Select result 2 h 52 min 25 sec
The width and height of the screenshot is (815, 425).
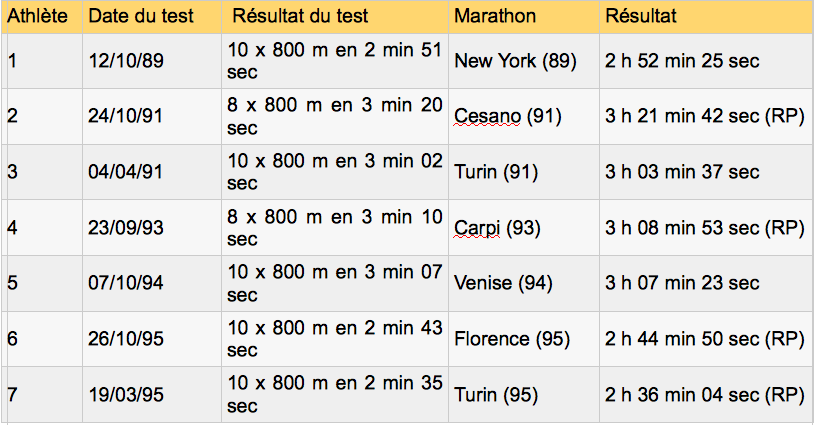point(682,61)
